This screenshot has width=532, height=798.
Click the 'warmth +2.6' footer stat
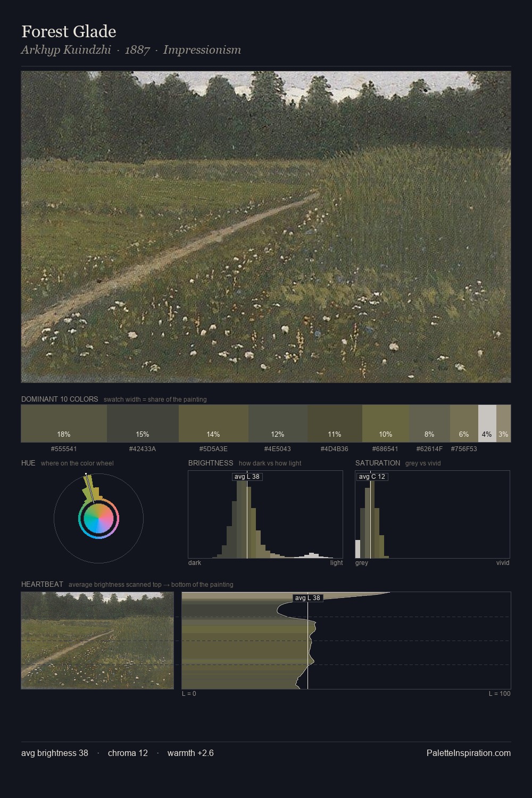tap(190, 753)
